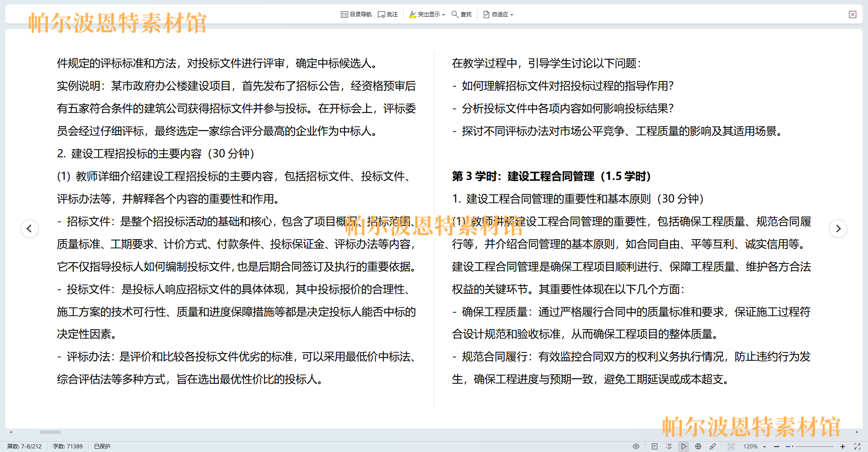Click the line starting '- 规范合同履行: 有效监控'
Image resolution: width=868 pixels, height=452 pixels.
point(632,357)
